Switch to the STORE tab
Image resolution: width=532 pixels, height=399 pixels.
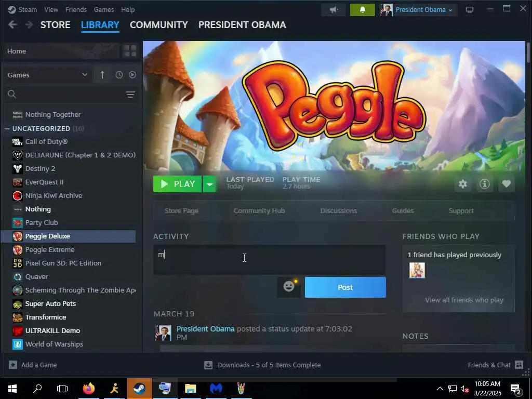click(55, 25)
